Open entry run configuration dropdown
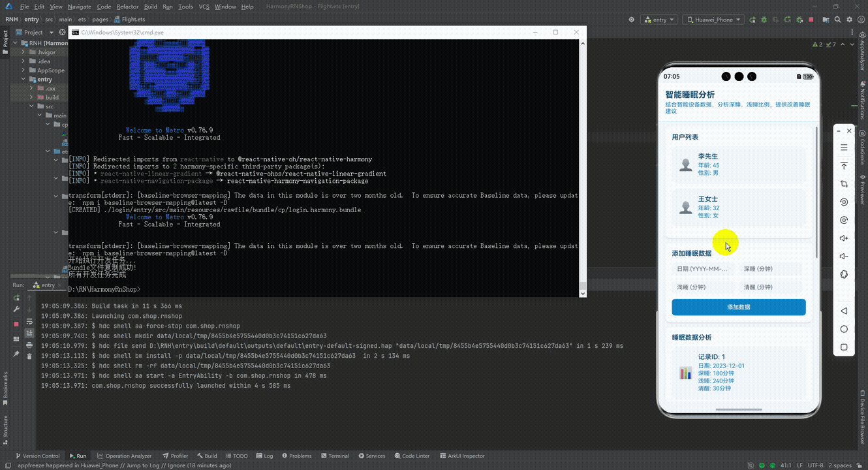The width and height of the screenshot is (868, 470). pos(660,20)
